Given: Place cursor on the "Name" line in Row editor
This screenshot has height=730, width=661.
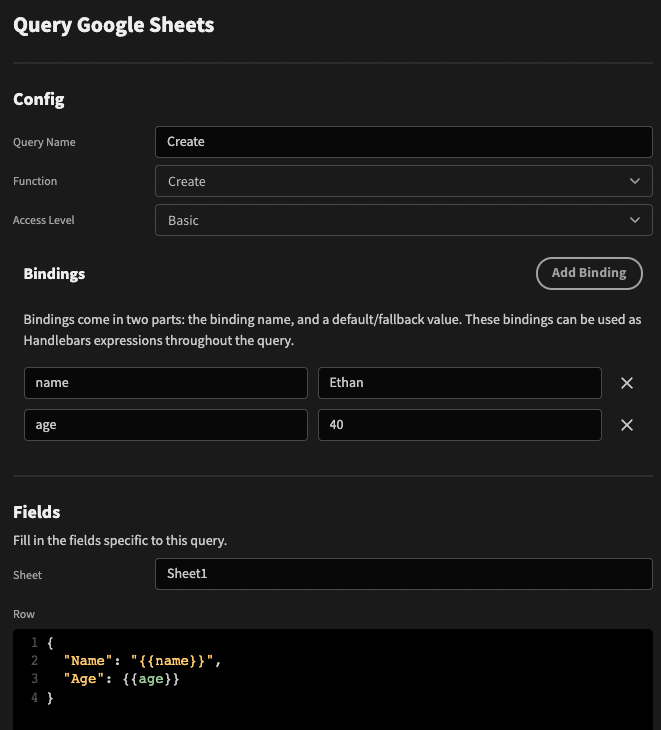Looking at the screenshot, I should 142,661.
